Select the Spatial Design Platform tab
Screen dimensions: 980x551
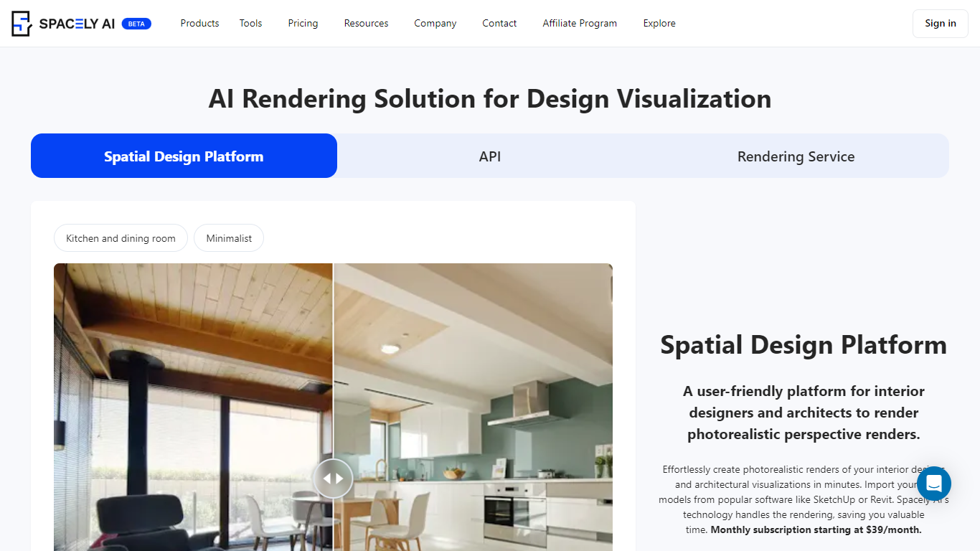[x=184, y=156]
